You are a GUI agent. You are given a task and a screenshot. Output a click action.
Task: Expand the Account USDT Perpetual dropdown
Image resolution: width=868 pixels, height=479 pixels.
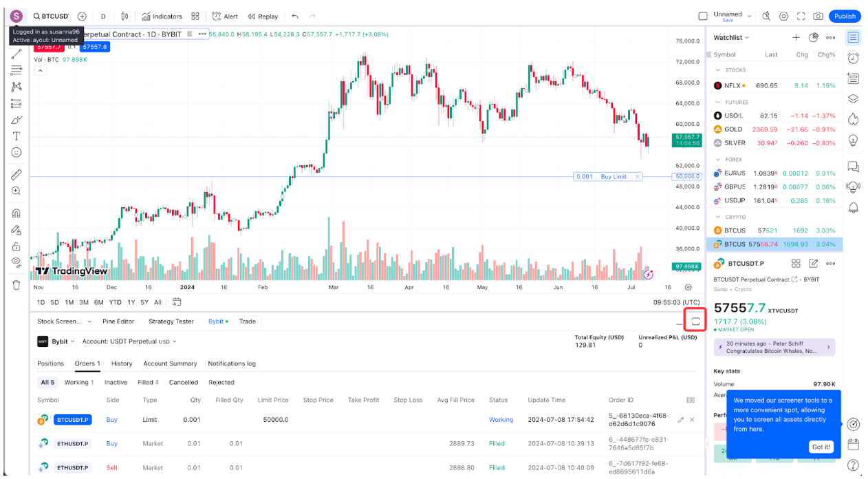[129, 341]
